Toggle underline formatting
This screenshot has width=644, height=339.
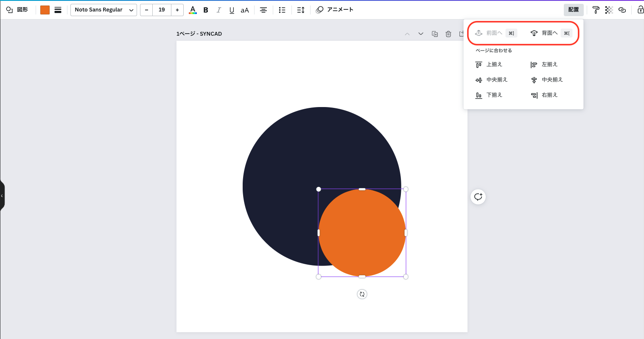[x=232, y=9]
